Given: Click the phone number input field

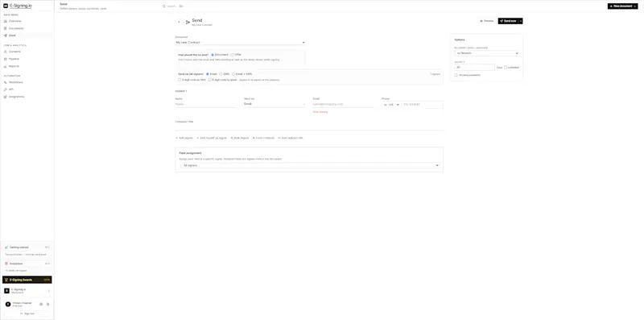Looking at the screenshot, I should (422, 105).
